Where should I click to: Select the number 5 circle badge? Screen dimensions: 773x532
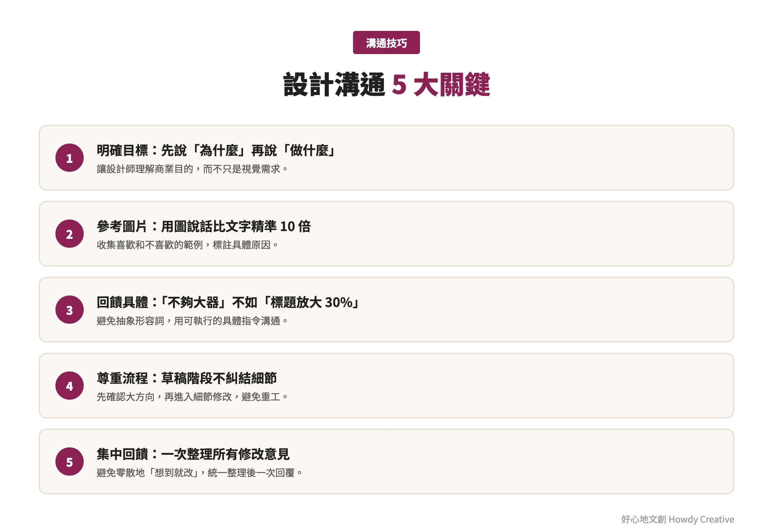69,462
